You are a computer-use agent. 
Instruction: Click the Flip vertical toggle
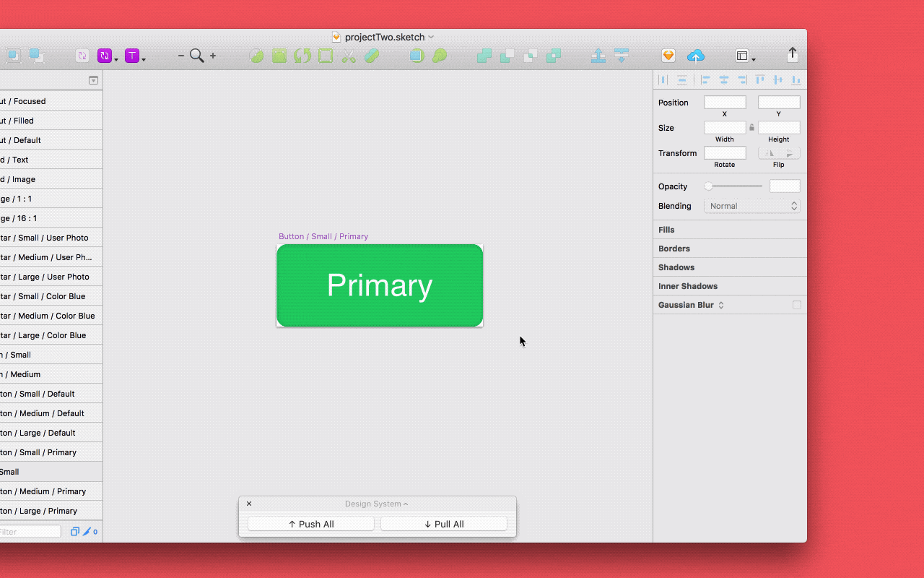[789, 153]
